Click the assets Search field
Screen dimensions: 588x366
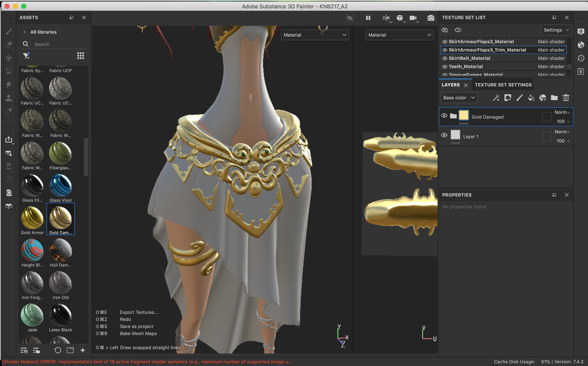[58, 44]
